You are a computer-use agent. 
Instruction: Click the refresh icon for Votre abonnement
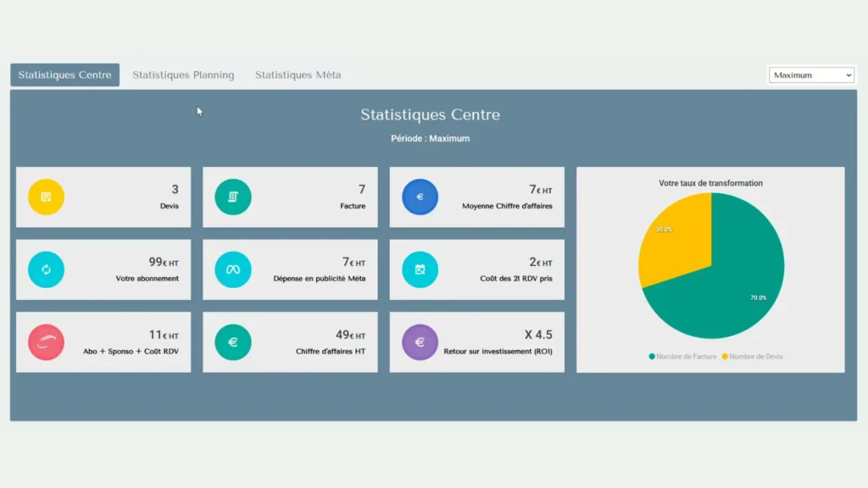[x=46, y=269]
